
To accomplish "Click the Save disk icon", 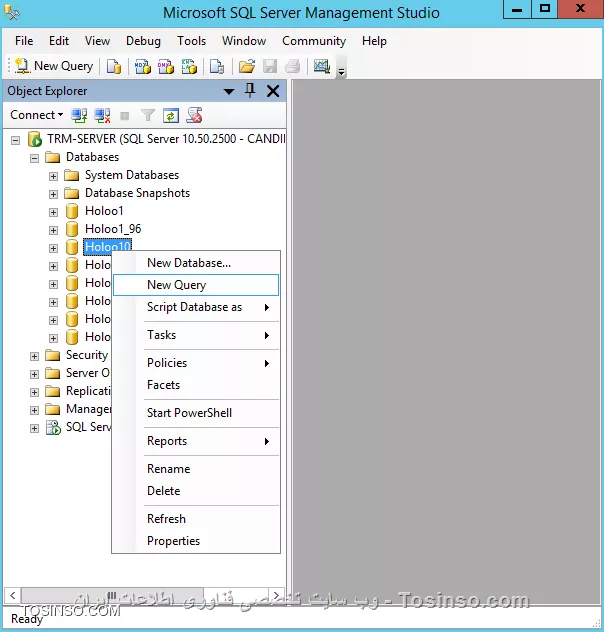I will (270, 67).
